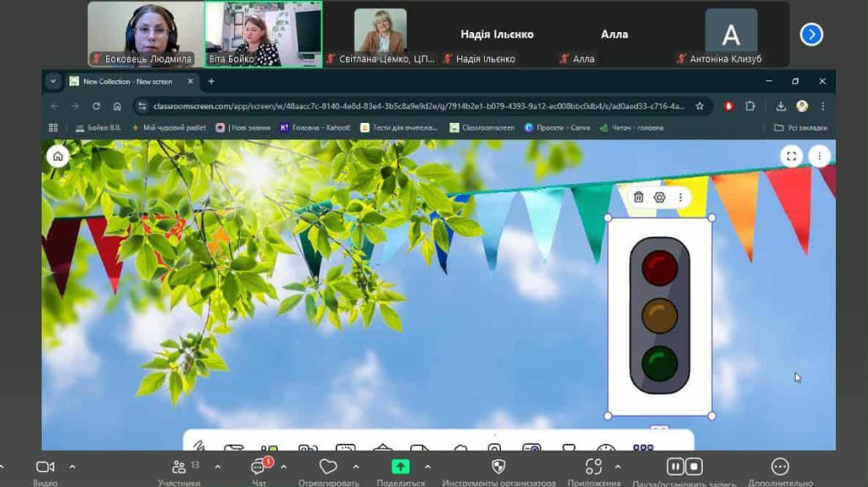
Task: Show next participants with blue arrow
Action: 811,34
